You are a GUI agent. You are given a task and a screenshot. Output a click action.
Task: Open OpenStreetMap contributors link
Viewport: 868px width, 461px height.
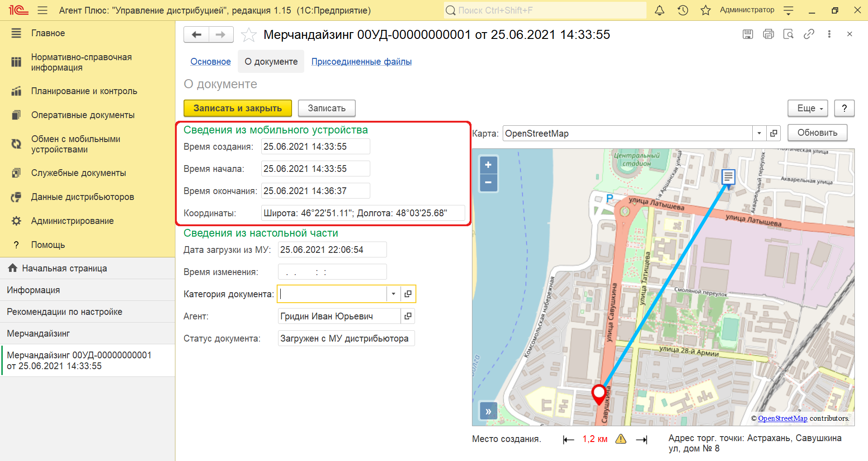point(783,418)
